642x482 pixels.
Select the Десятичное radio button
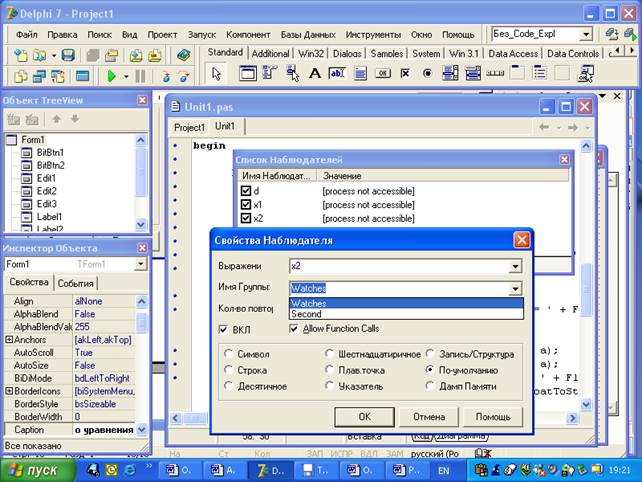[228, 386]
